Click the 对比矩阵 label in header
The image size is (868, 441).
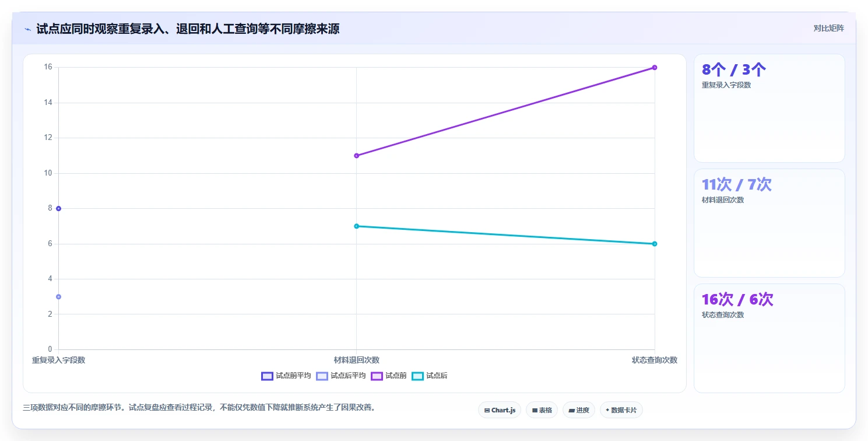(828, 28)
